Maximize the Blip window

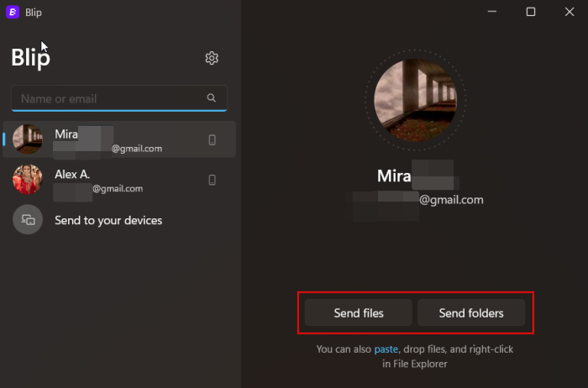click(x=531, y=12)
